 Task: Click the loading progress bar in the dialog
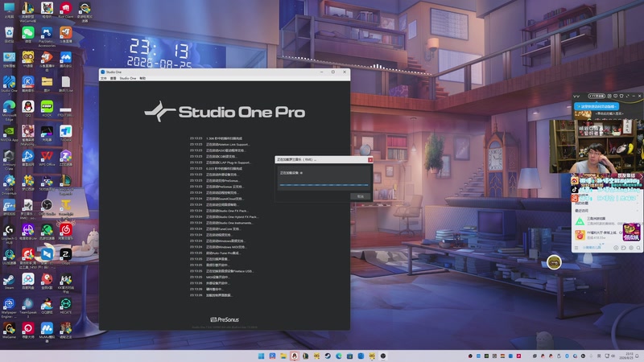pos(324,185)
